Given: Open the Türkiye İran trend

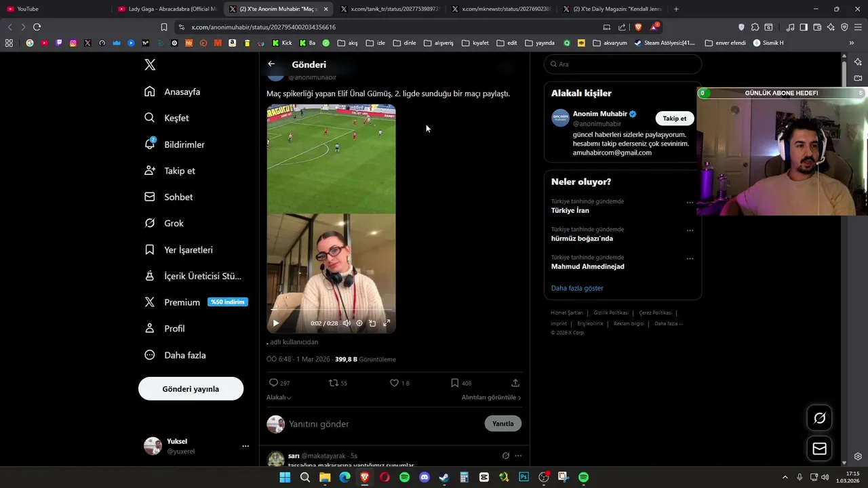Looking at the screenshot, I should pyautogui.click(x=570, y=211).
